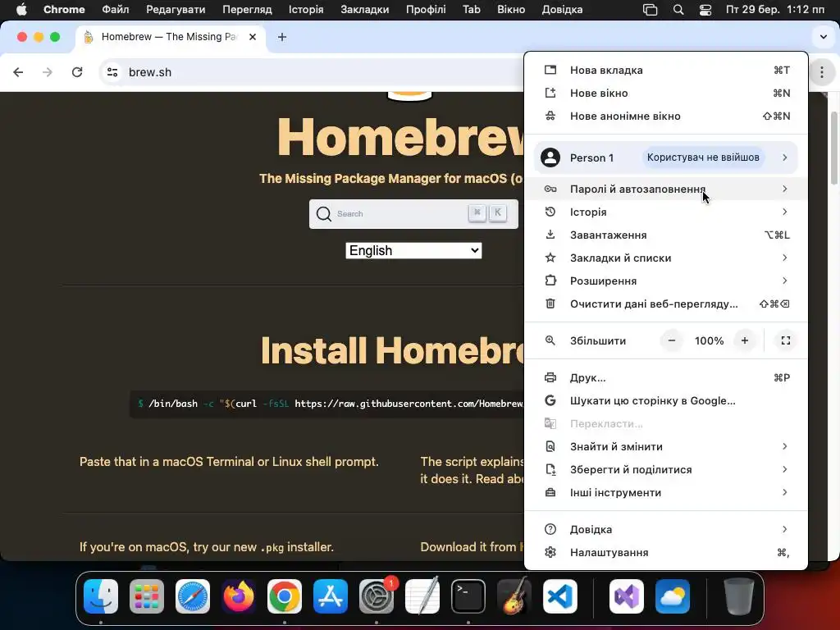Open Launchpad from the Dock

click(x=147, y=596)
